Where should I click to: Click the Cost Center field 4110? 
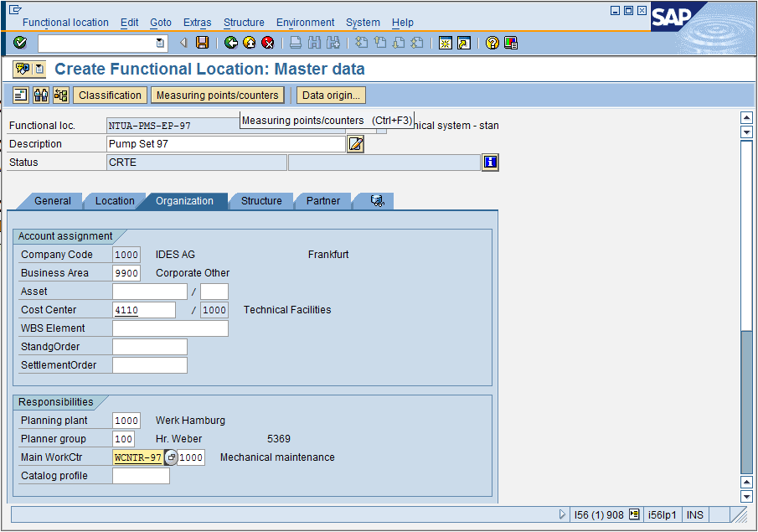(144, 310)
